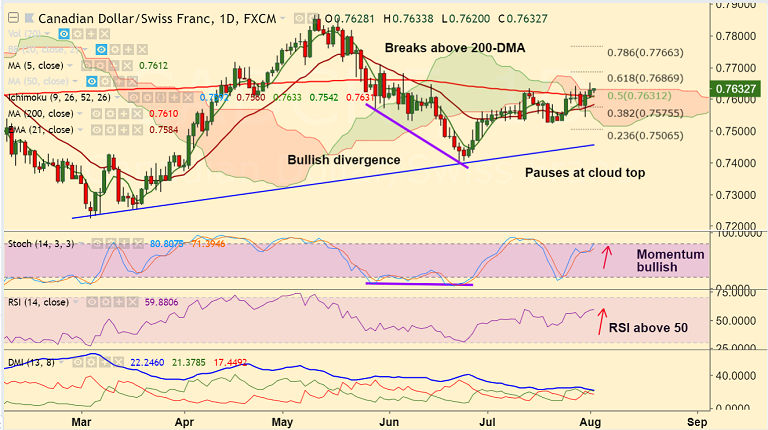Remove the RSI (14, close) indicator
This screenshot has height=430, width=768.
[132, 302]
